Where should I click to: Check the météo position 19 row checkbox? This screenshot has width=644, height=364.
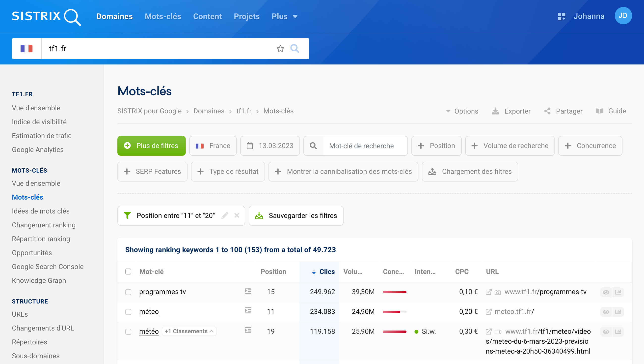point(128,332)
